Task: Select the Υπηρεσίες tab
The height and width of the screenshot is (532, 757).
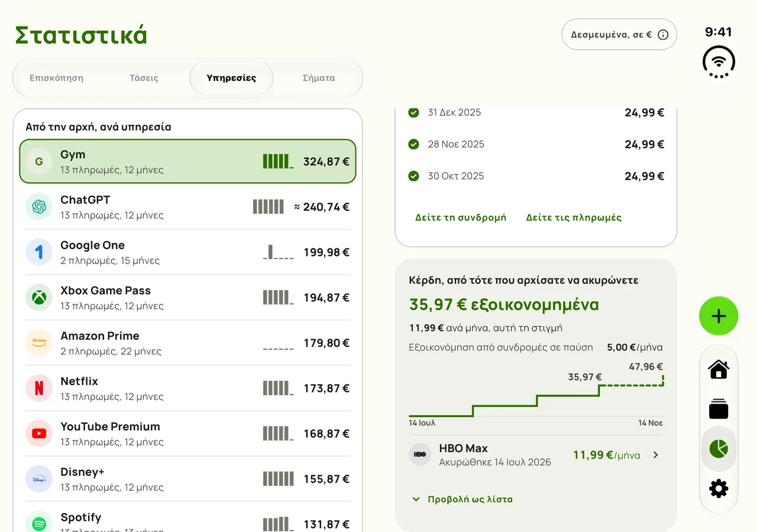Action: pos(231,78)
